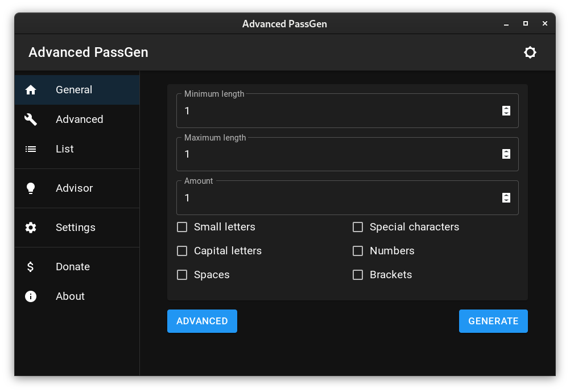
Task: Click the home icon beside General
Action: click(x=31, y=90)
